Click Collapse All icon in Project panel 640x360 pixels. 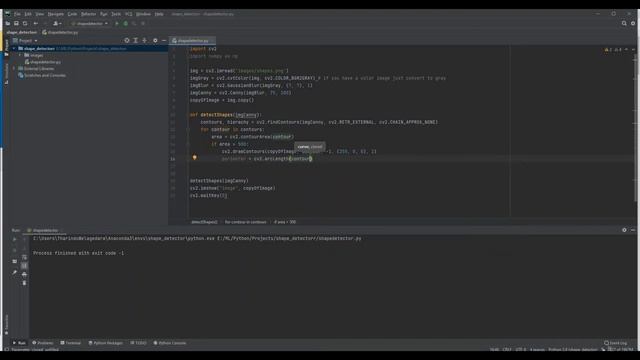(x=144, y=40)
